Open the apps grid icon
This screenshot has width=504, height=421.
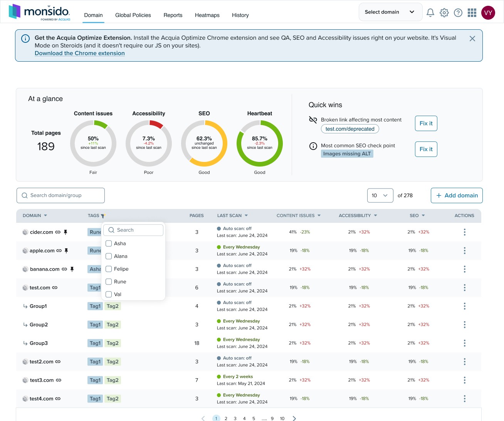point(472,13)
